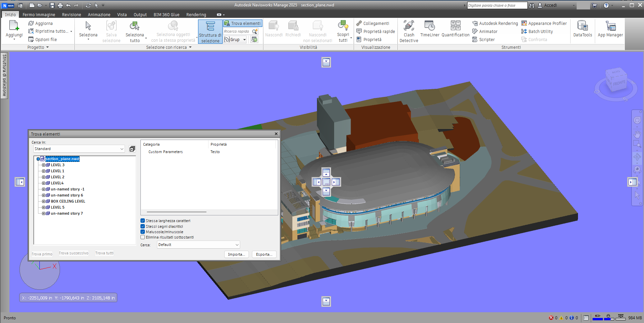Open App Manager
This screenshot has height=323, width=644.
tap(610, 29)
